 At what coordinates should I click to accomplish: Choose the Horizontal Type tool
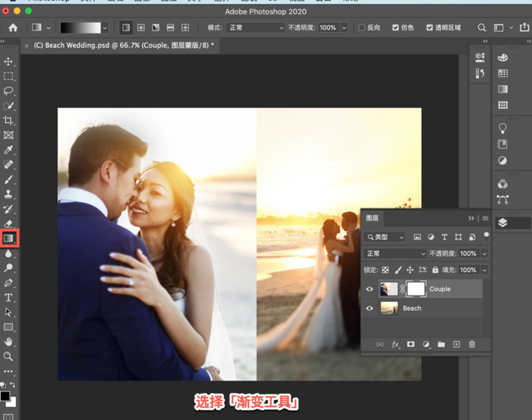pos(8,298)
